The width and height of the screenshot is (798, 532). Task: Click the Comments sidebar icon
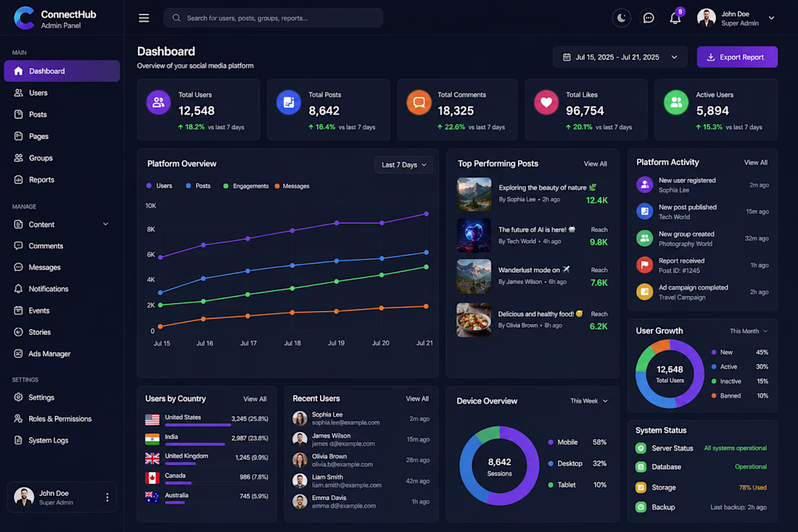pos(18,246)
